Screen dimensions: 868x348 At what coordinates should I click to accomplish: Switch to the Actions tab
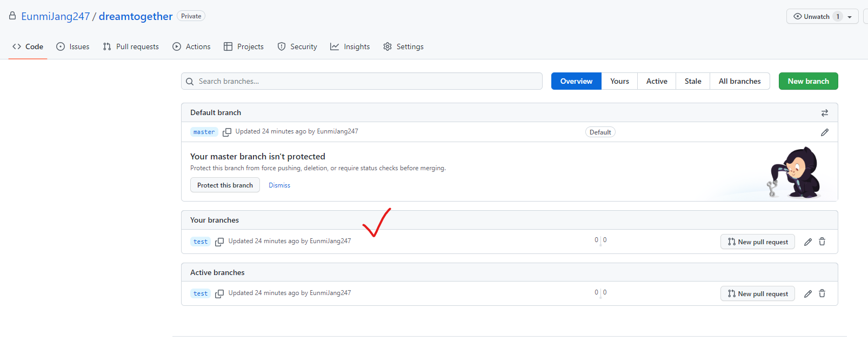(191, 46)
